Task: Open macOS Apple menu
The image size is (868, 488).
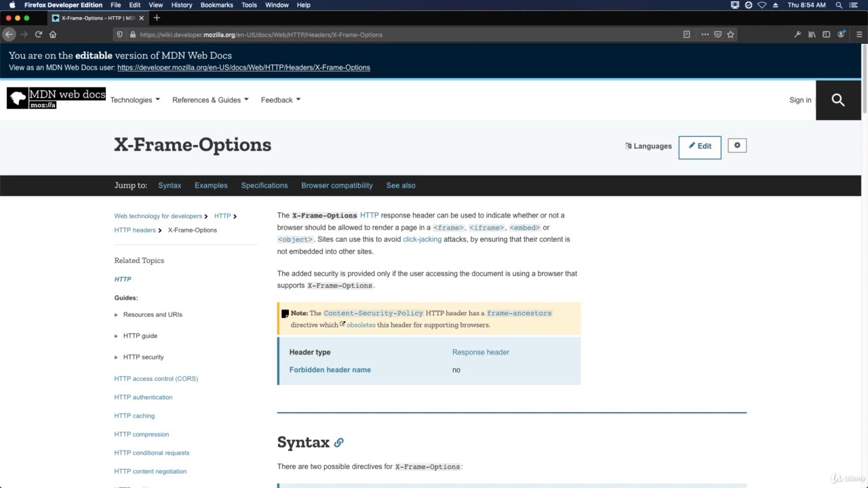Action: coord(12,5)
